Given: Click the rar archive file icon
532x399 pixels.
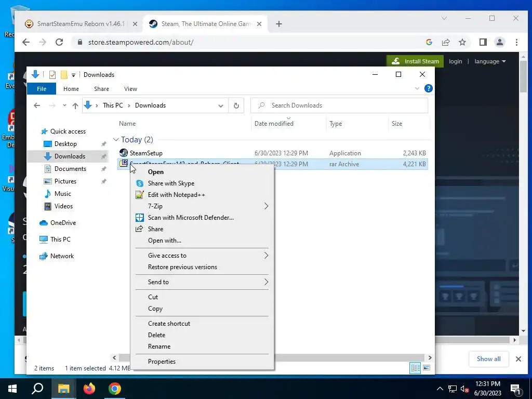Looking at the screenshot, I should pos(124,164).
